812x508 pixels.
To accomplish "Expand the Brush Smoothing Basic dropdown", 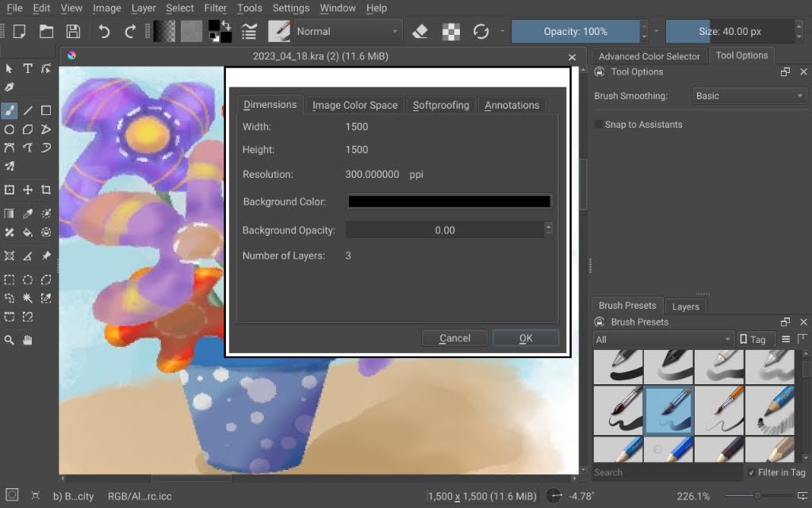I will (x=749, y=96).
